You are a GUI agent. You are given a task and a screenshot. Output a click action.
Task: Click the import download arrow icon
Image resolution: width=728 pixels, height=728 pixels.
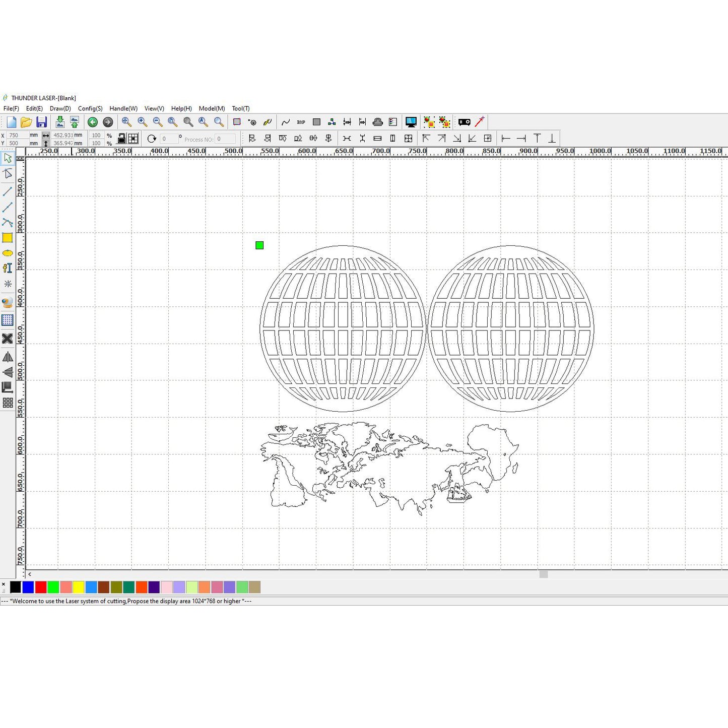59,122
